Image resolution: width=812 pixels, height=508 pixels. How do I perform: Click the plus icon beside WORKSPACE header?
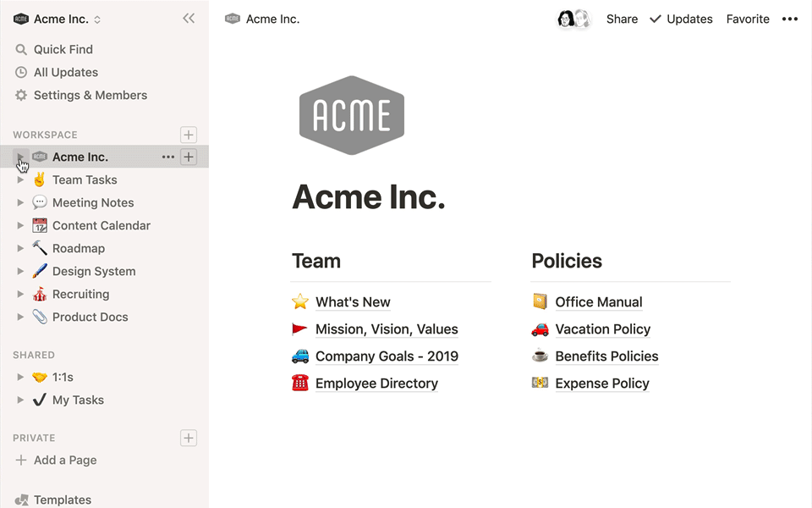[x=189, y=135]
